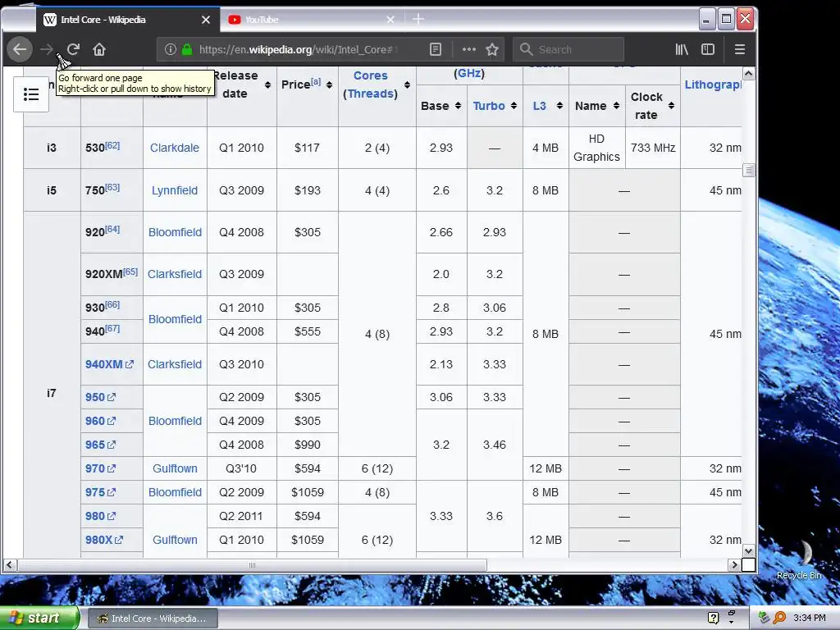The height and width of the screenshot is (630, 840).
Task: Toggle reader view in address bar
Action: 436,49
